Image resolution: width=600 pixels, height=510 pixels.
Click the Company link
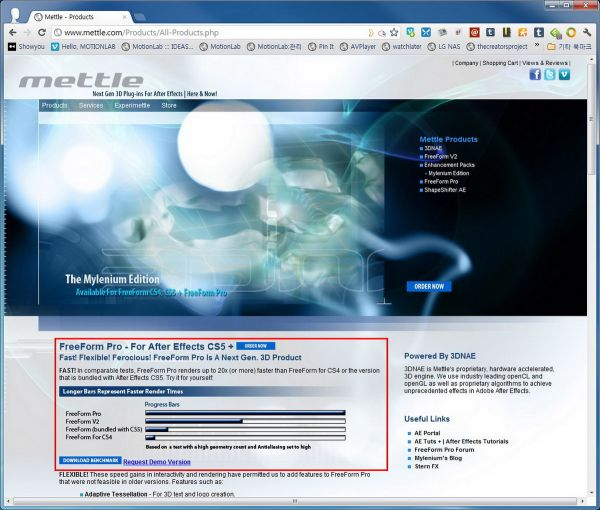click(466, 63)
